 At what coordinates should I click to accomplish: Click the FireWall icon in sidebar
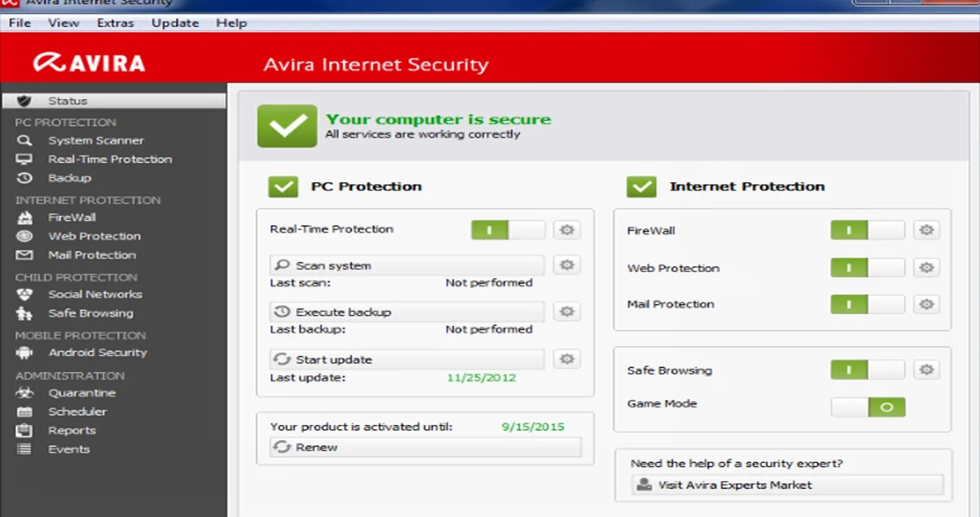pos(24,217)
